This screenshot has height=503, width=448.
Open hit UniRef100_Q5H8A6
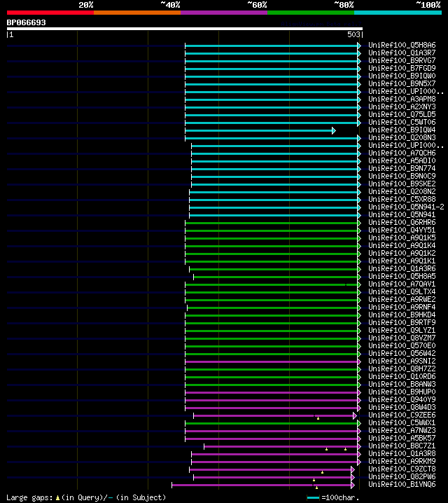tap(402, 46)
